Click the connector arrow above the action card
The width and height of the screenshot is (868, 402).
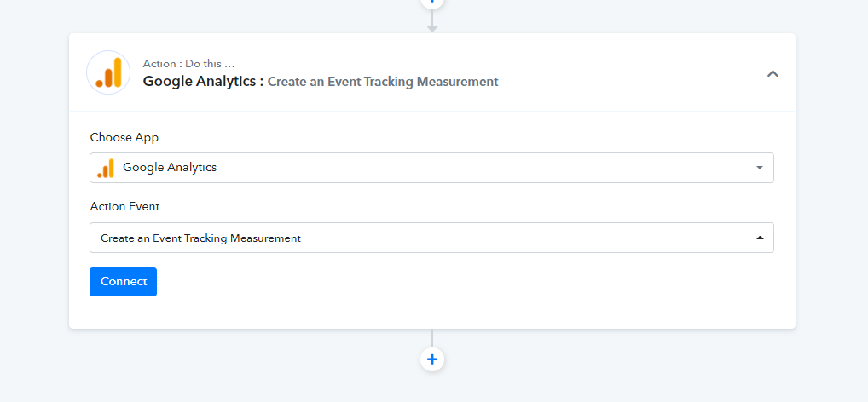click(x=432, y=21)
